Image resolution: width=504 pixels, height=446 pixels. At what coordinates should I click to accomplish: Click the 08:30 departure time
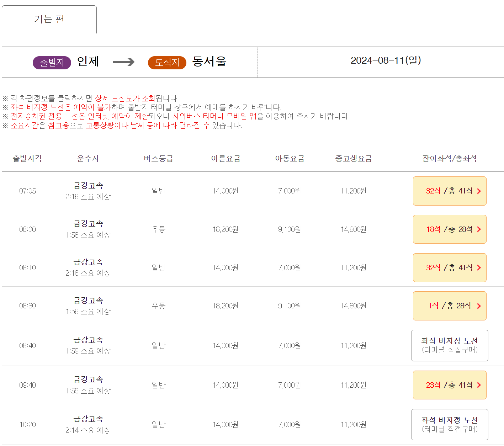pyautogui.click(x=27, y=306)
